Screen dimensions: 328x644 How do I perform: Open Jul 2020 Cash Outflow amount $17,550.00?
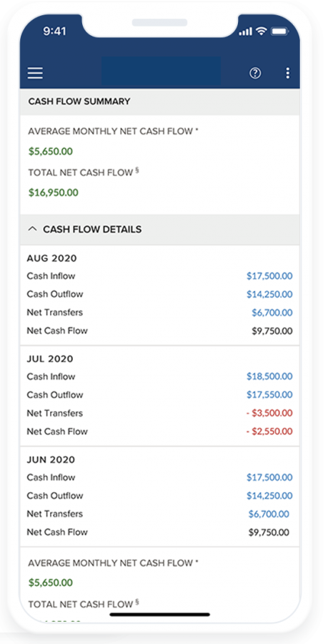(x=269, y=395)
